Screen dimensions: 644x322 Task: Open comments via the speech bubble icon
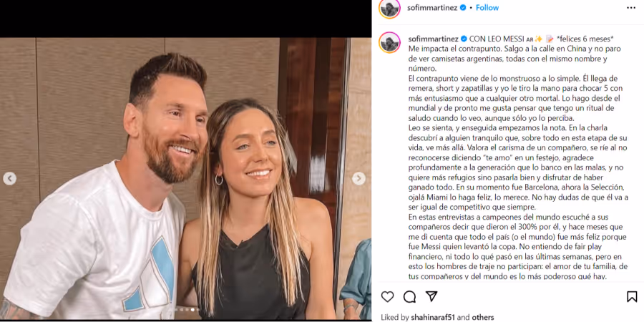[x=409, y=296]
